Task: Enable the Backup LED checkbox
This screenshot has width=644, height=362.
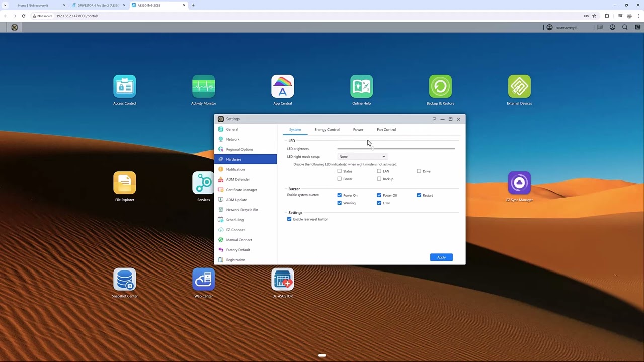Action: pyautogui.click(x=379, y=179)
